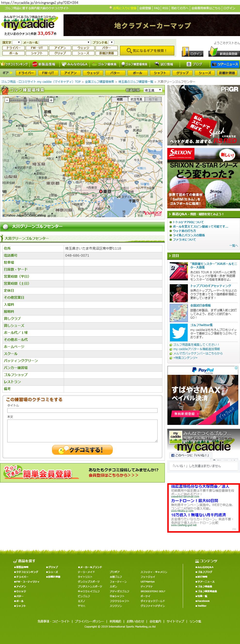This screenshot has height=644, width=240.
Task: Open the お問い合わせ footer link
Action: point(135,621)
